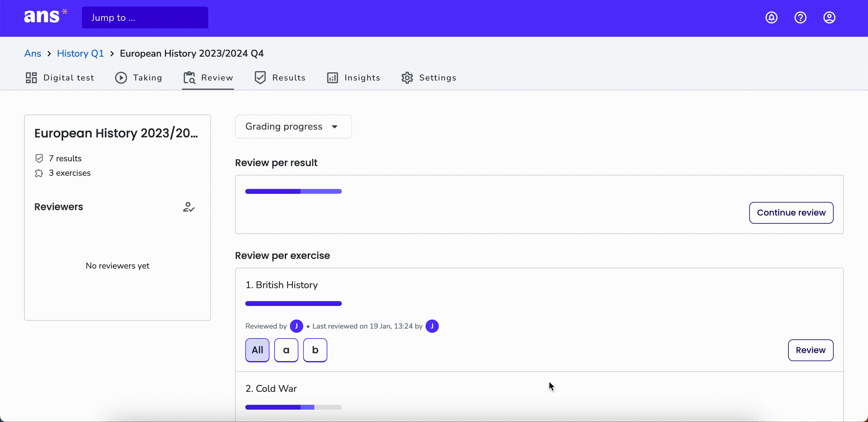Click the 7 results text

(65, 158)
